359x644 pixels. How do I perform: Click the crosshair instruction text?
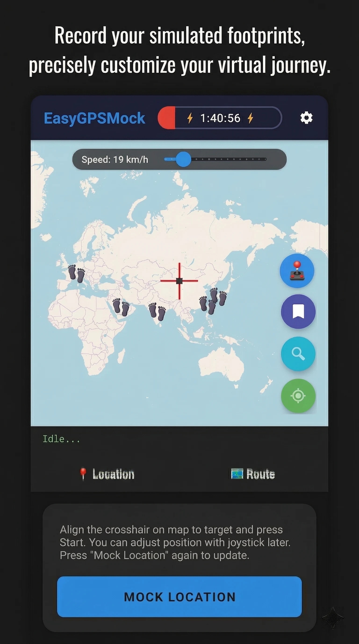[x=175, y=543]
